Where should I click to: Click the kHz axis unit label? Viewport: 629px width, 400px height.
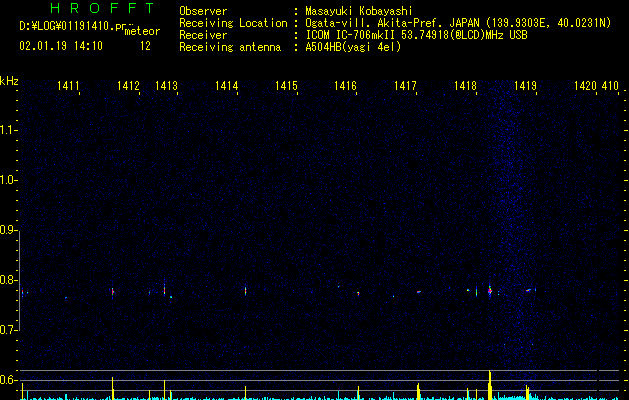click(x=9, y=81)
